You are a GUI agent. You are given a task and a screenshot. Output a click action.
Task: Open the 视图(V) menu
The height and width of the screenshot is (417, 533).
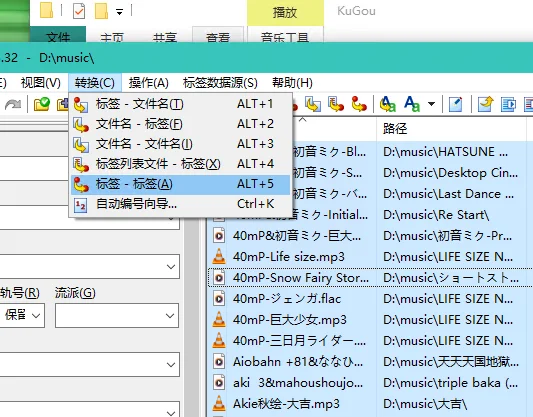[40, 83]
